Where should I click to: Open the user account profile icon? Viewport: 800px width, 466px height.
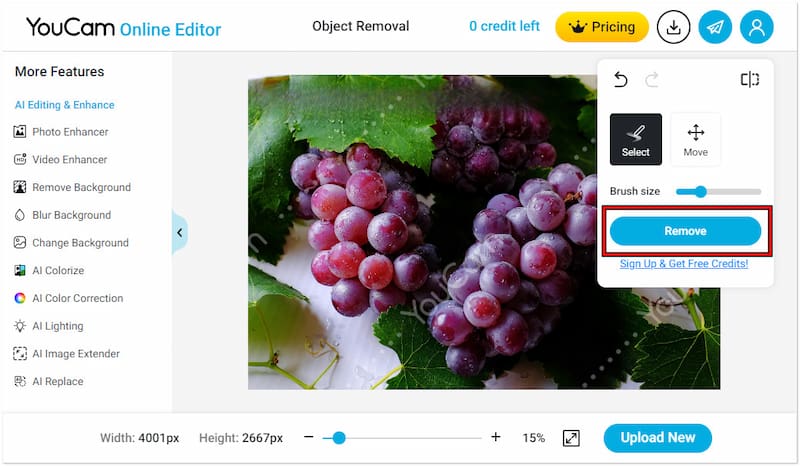tap(756, 28)
